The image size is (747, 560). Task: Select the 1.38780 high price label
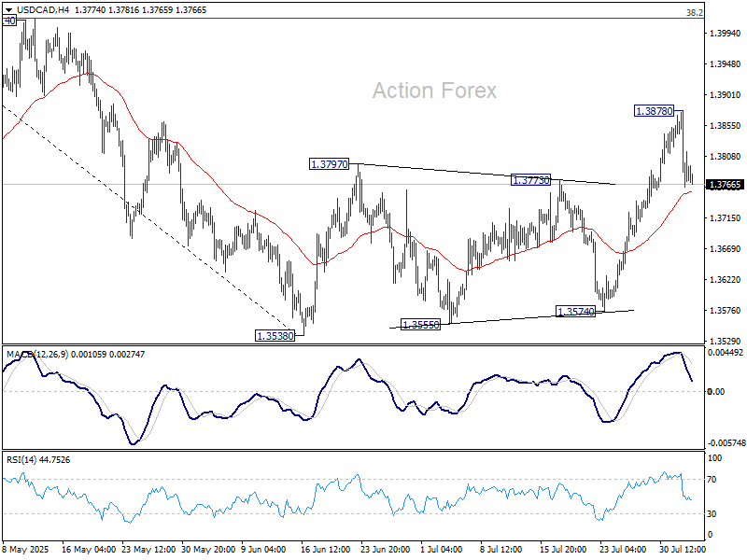pyautogui.click(x=653, y=110)
